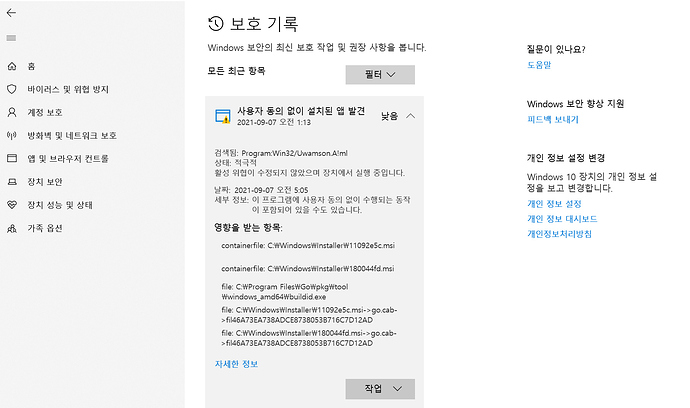Click the threat title 사용자 동의 없이 설치된 앱 발견
The width and height of the screenshot is (690, 408).
(301, 111)
